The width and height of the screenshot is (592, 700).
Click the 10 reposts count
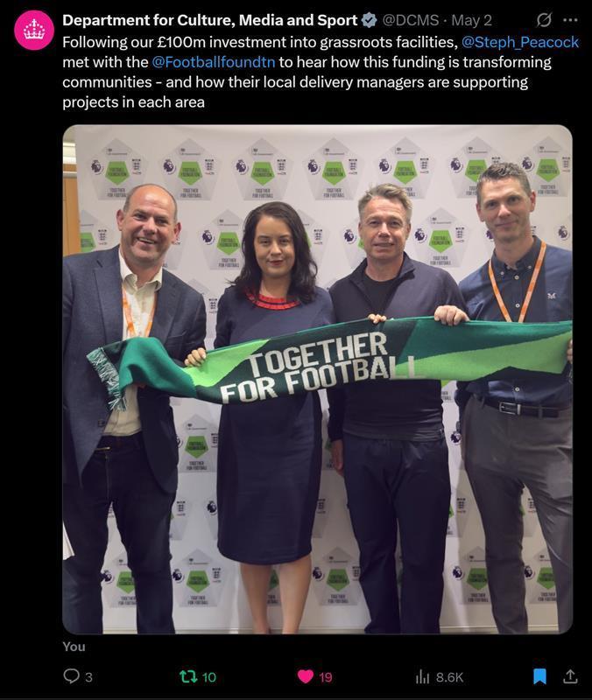pyautogui.click(x=209, y=677)
